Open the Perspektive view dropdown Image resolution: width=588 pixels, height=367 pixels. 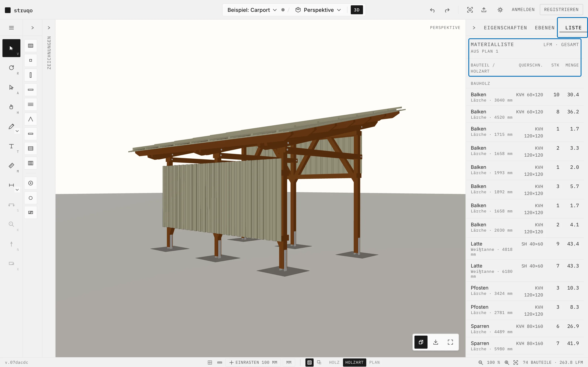[x=318, y=10]
